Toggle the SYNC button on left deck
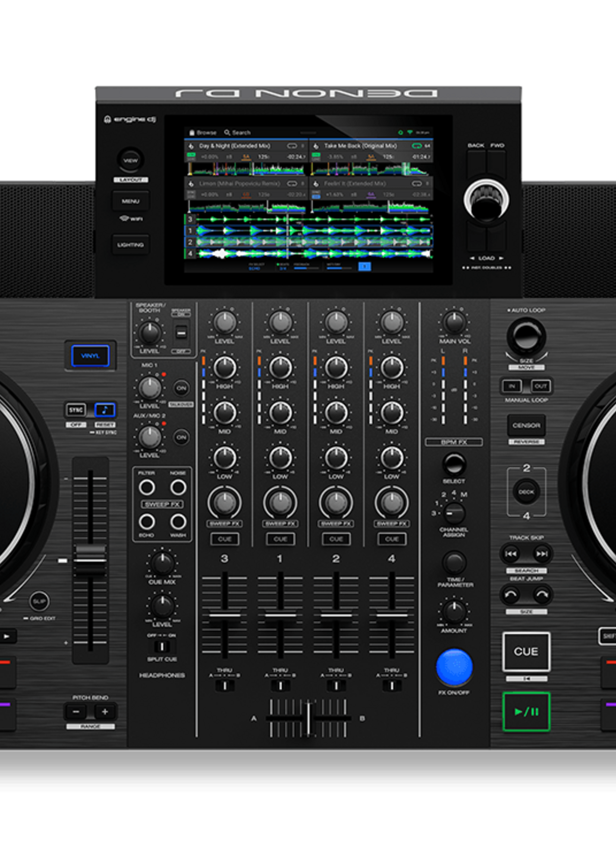Viewport: 616px width, 863px height. tap(76, 410)
